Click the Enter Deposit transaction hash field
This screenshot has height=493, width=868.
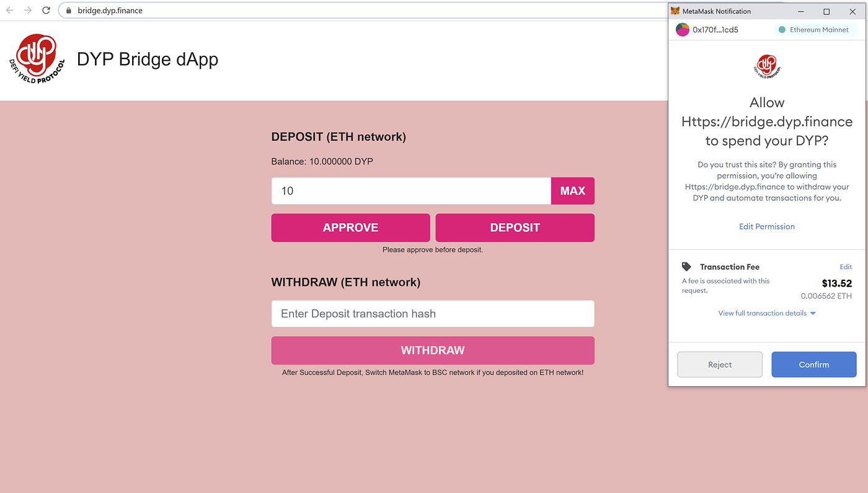tap(433, 314)
